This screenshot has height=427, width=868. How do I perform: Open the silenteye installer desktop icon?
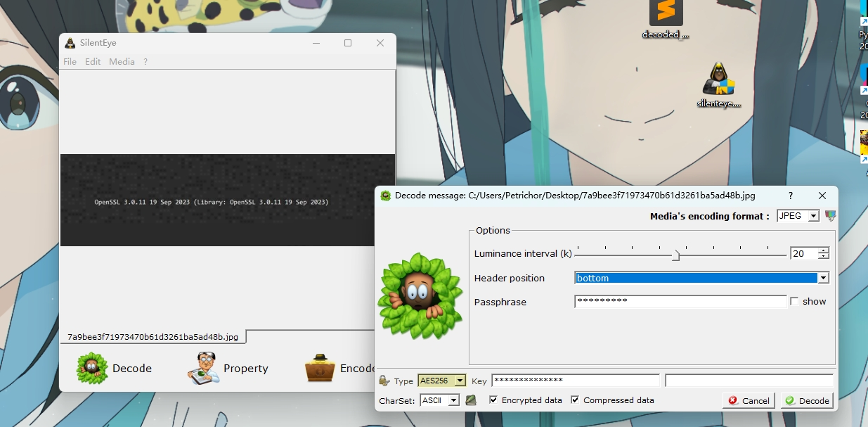(x=719, y=85)
